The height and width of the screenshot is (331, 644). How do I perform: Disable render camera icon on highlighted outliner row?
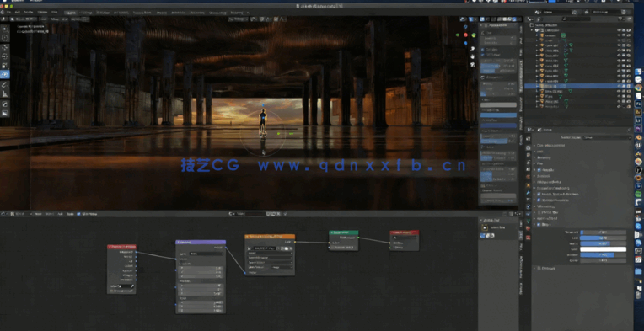[629, 86]
